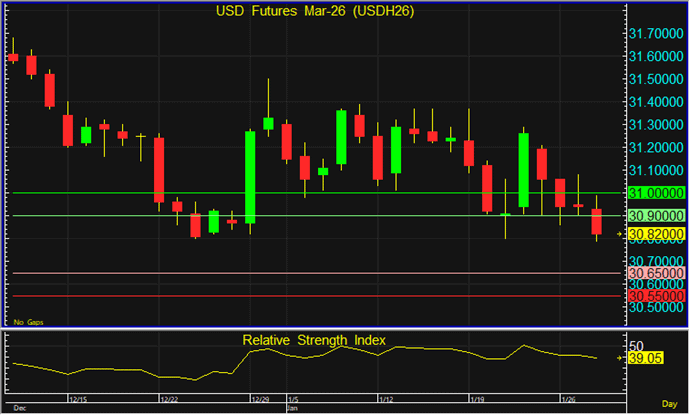Click the 'Jan' month label
This screenshot has height=415, width=690.
[x=293, y=408]
